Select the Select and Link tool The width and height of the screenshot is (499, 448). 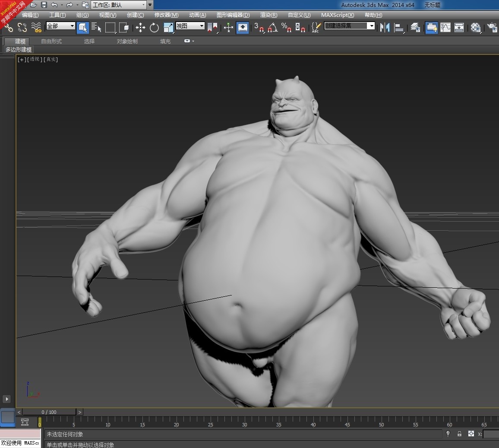(9, 28)
